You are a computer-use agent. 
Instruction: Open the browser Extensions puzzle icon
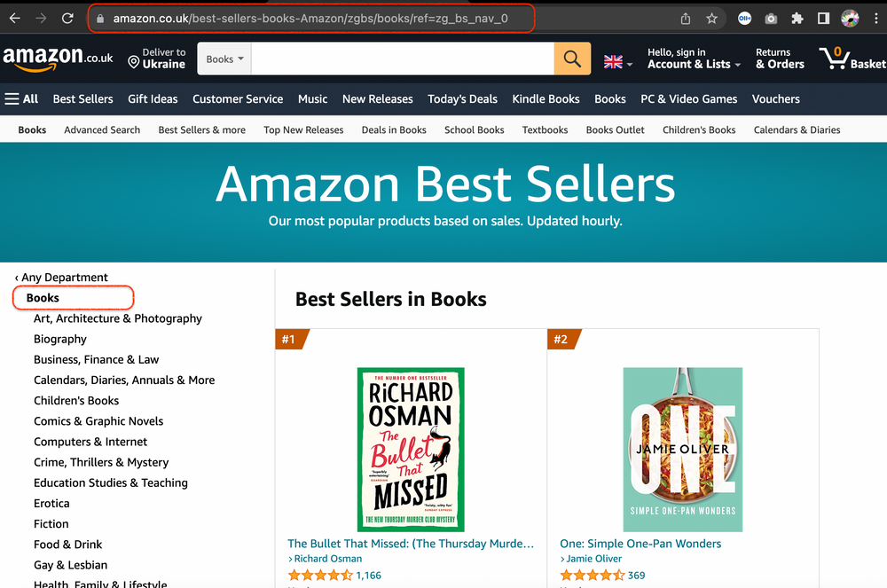point(797,18)
